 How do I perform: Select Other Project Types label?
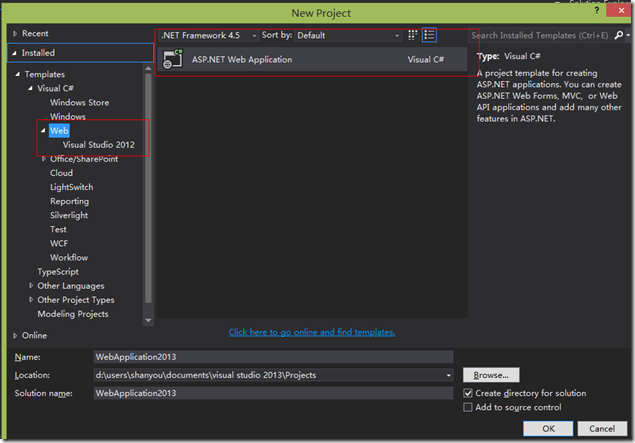click(76, 300)
